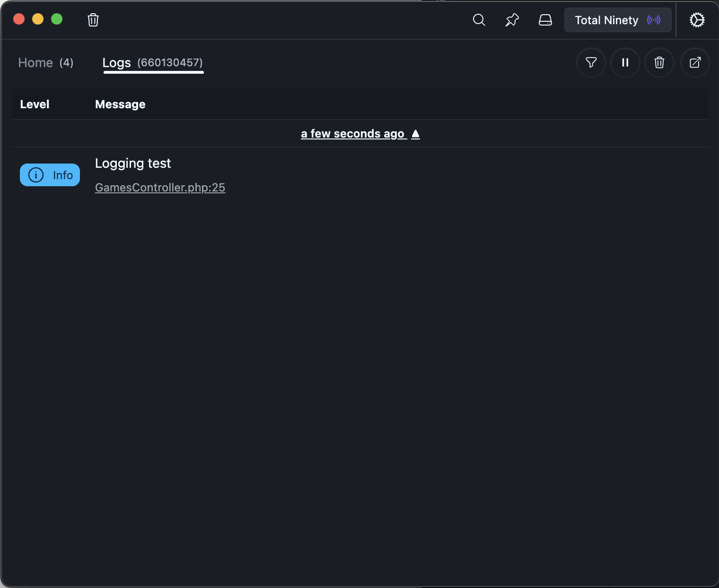Viewport: 719px width, 588px height.
Task: Toggle the sort direction triangle
Action: pos(415,134)
